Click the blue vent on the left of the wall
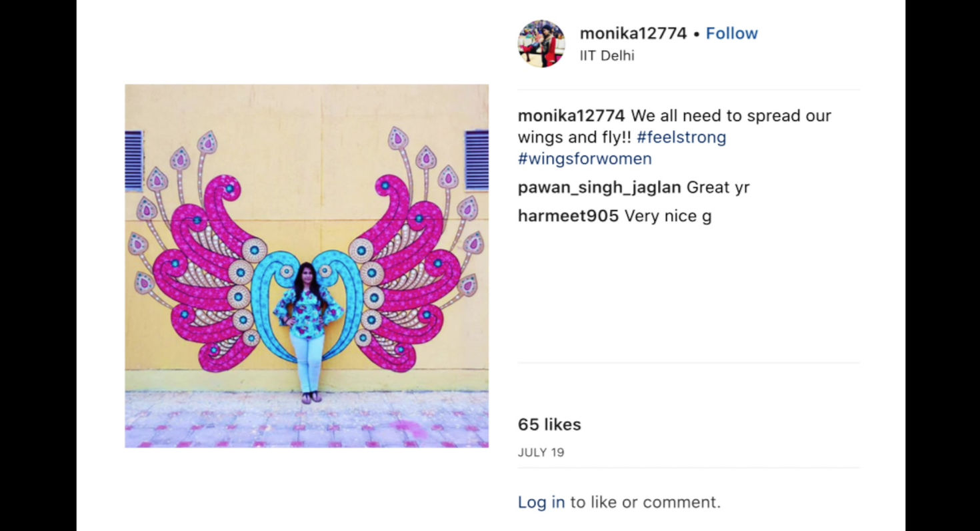The width and height of the screenshot is (980, 531). (x=134, y=161)
